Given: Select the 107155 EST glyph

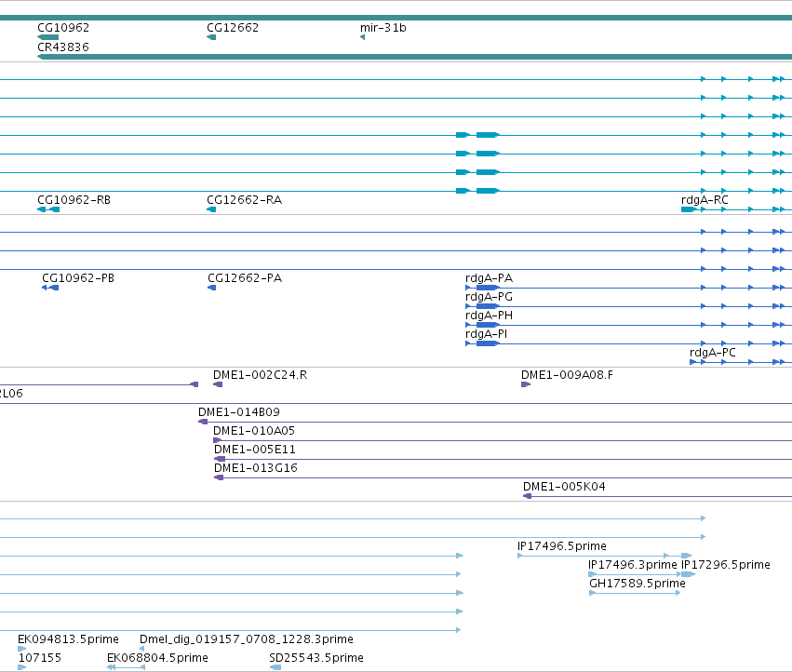Looking at the screenshot, I should coord(21,668).
